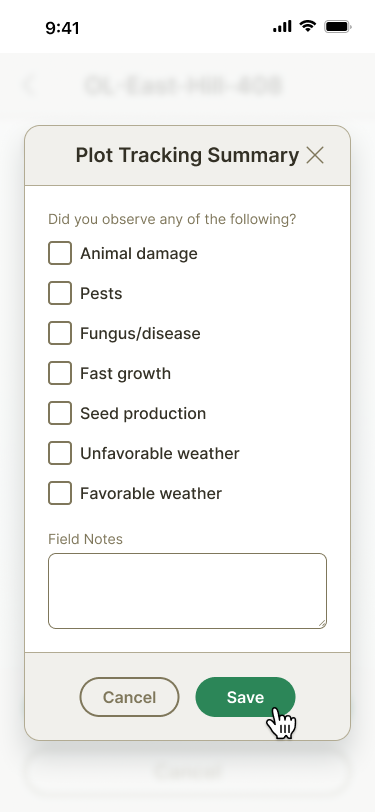Check the Animal damage checkbox
This screenshot has width=375, height=812.
(x=60, y=253)
